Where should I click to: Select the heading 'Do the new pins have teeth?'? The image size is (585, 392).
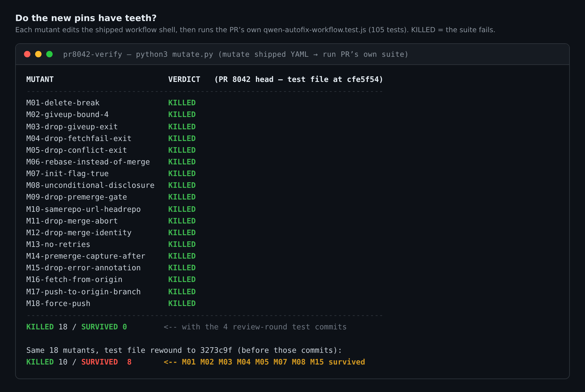click(x=86, y=18)
